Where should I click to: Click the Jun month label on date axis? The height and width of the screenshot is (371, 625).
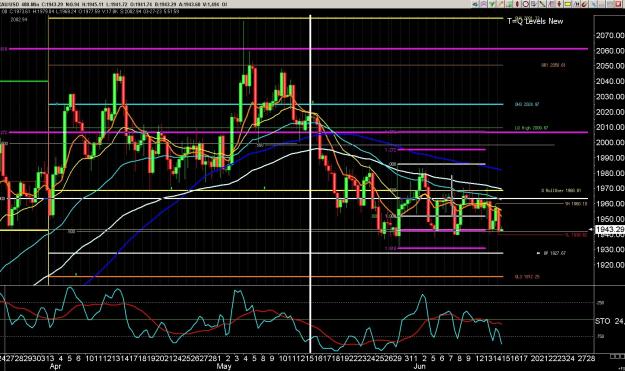pyautogui.click(x=419, y=366)
